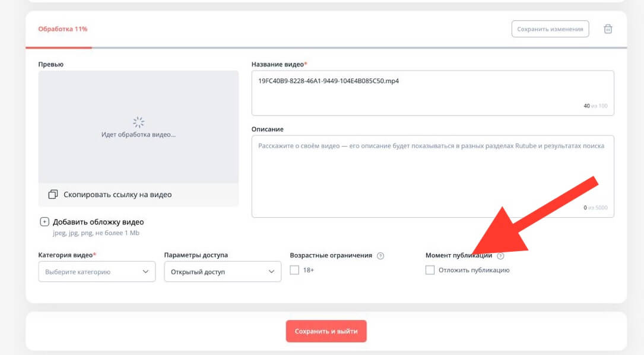Viewport: 644px width, 355px height.
Task: Click the Сохранить и выйти button
Action: [x=326, y=331]
